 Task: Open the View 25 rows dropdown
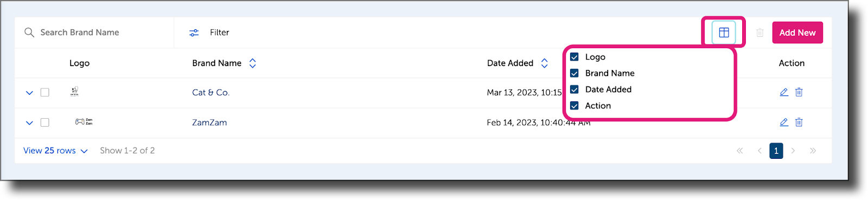(55, 151)
